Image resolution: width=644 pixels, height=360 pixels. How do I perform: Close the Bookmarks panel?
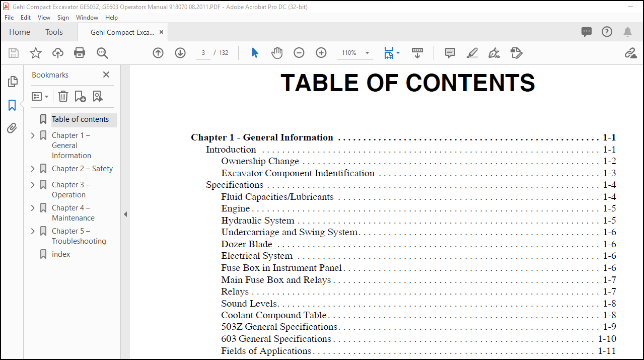(x=106, y=75)
